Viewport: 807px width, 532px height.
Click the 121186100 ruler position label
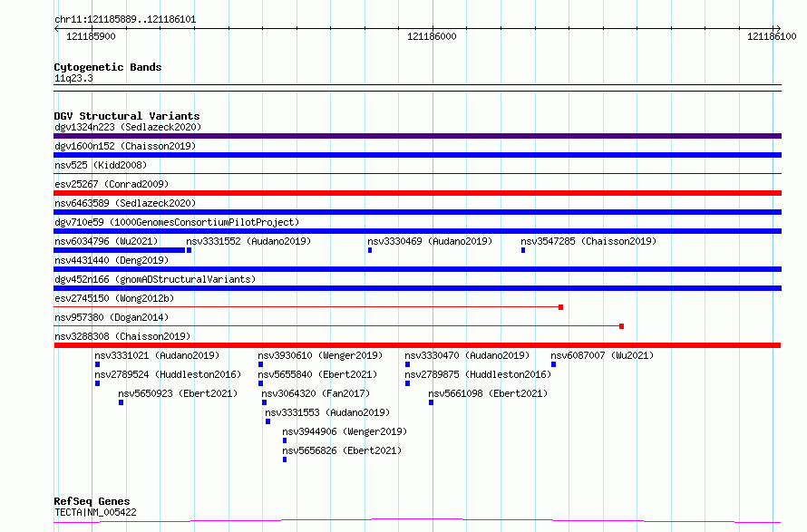pyautogui.click(x=772, y=36)
